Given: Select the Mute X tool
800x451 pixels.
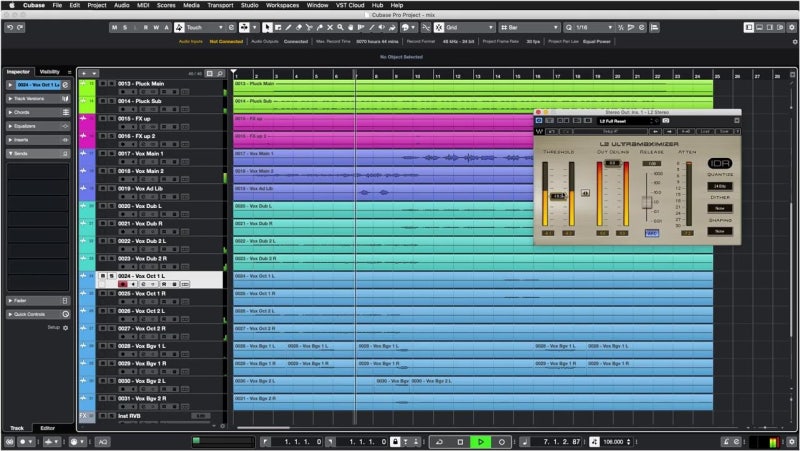Looking at the screenshot, I should [x=330, y=28].
